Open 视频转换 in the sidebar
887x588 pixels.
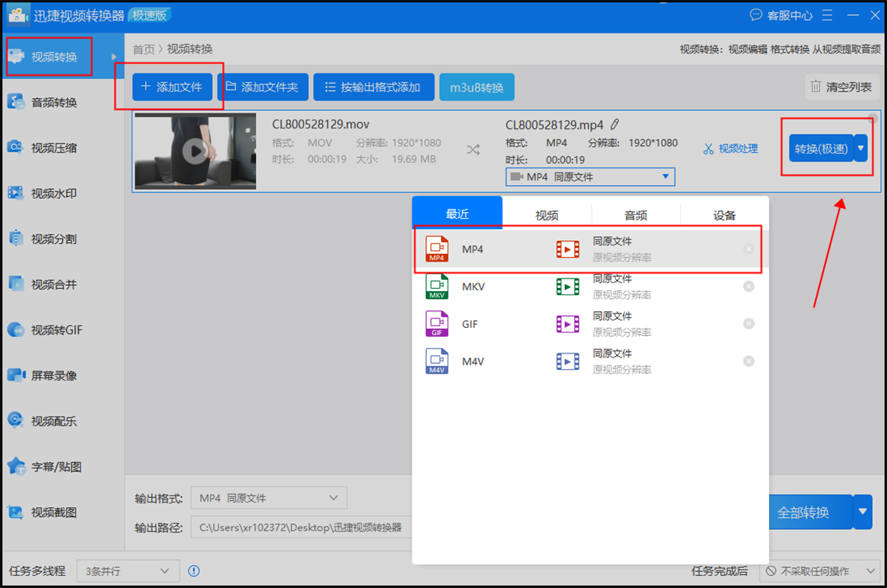click(62, 57)
